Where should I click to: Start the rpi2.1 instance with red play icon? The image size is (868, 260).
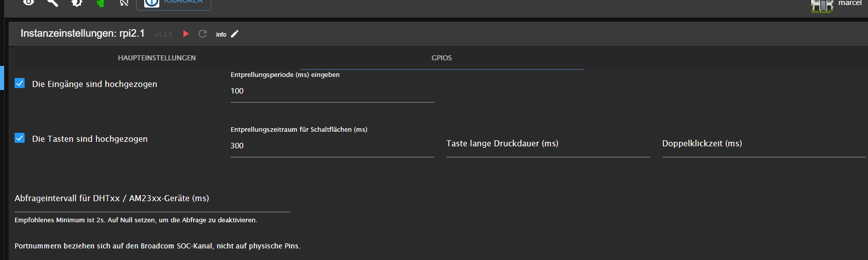point(186,34)
